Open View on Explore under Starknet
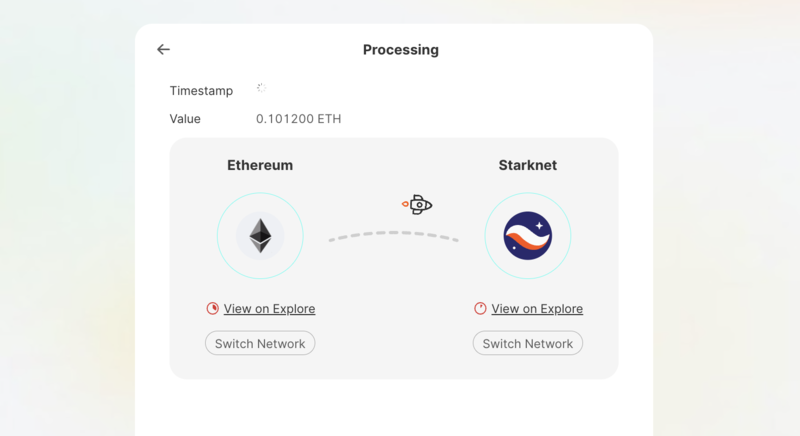This screenshot has height=436, width=800. 537,309
